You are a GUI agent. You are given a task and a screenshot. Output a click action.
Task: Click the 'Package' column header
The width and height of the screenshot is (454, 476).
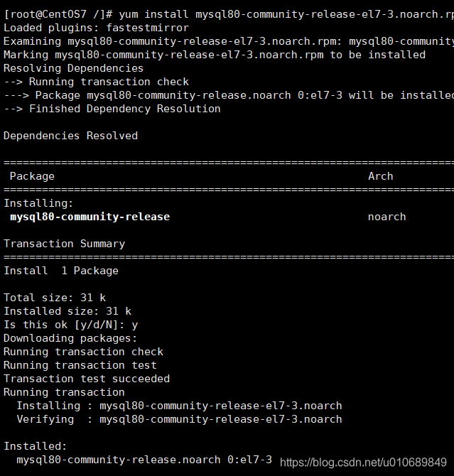[x=32, y=176]
